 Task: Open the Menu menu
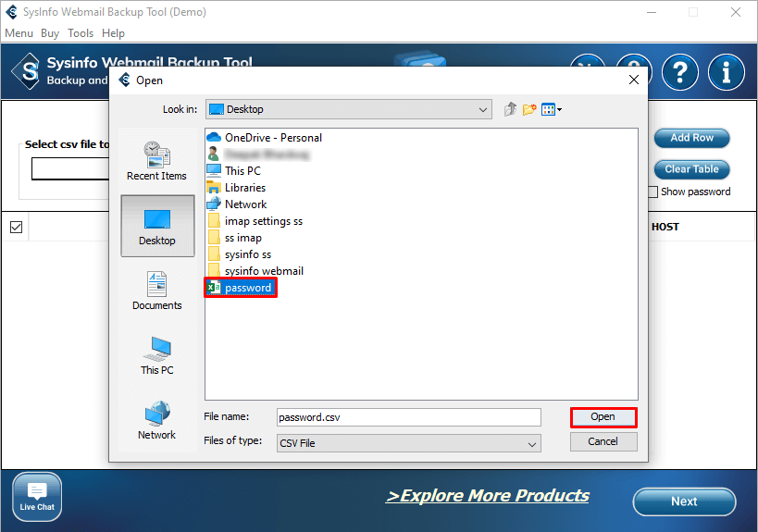pos(19,33)
